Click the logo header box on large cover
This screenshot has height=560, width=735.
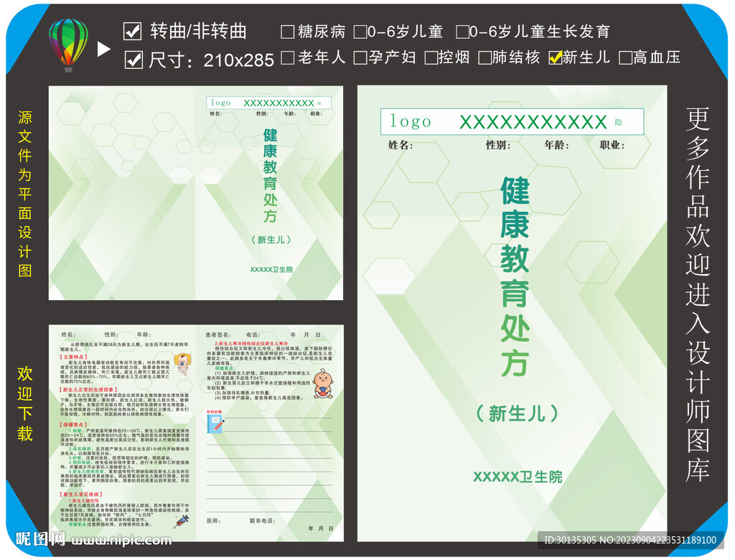[x=512, y=121]
